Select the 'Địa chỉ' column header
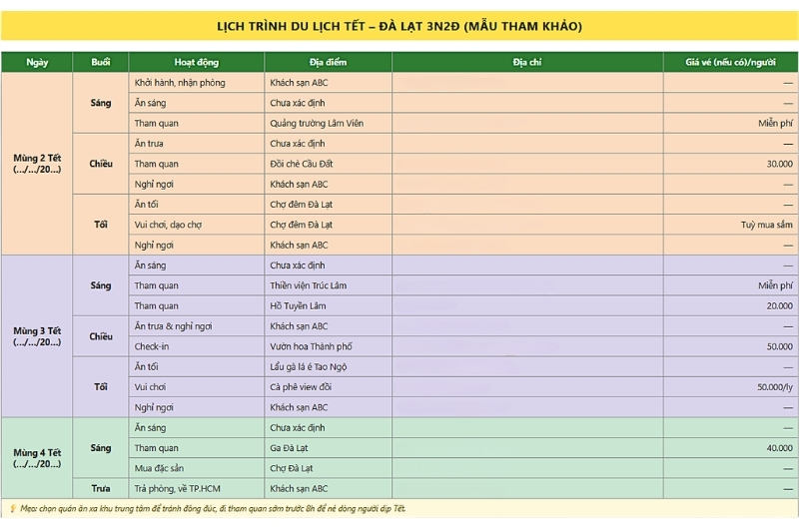 pos(527,62)
